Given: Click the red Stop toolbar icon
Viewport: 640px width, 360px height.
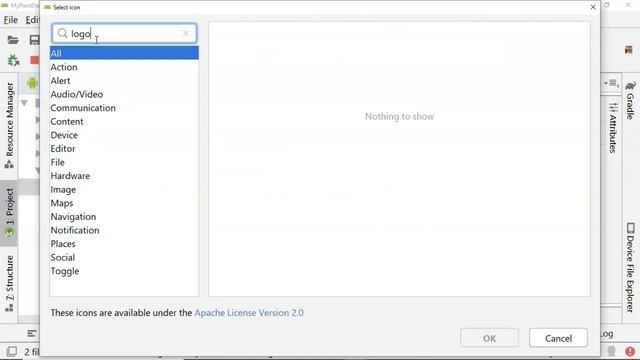Looking at the screenshot, I should click(x=35, y=60).
